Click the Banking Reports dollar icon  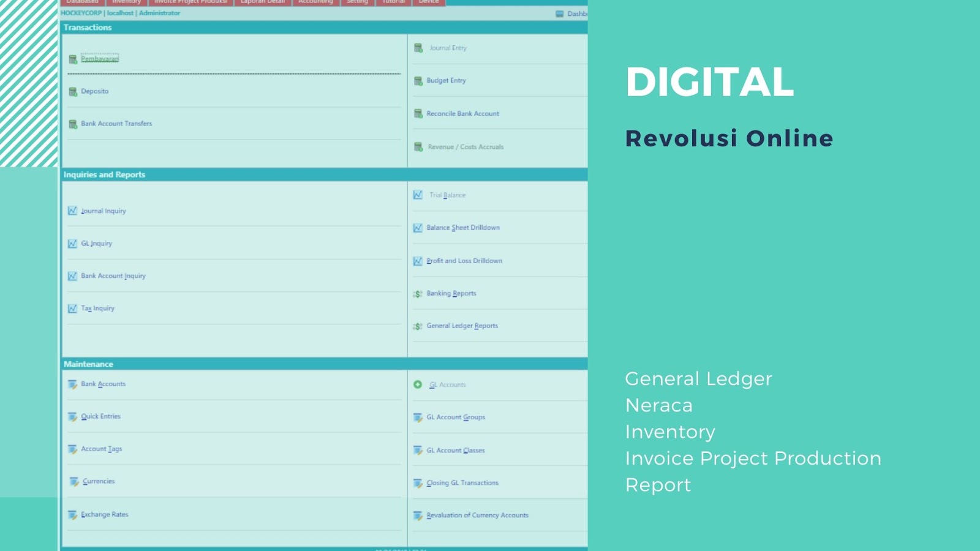[x=418, y=294]
